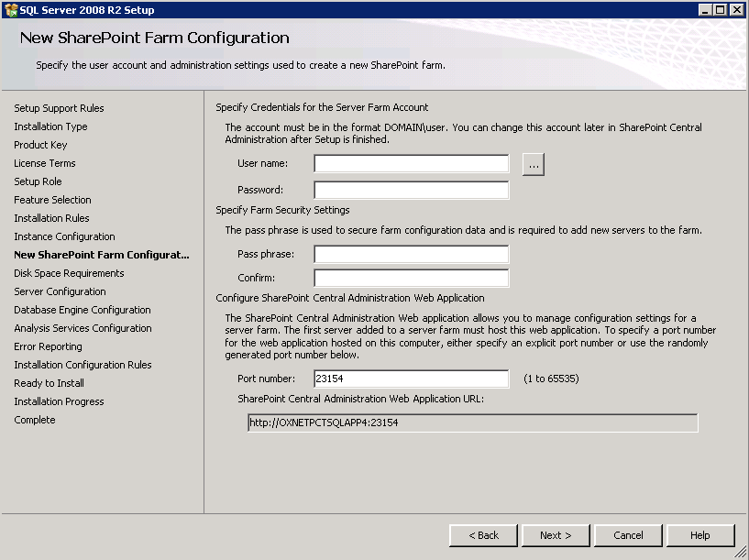Image resolution: width=749 pixels, height=560 pixels.
Task: Open Help for this setup page
Action: coord(700,535)
